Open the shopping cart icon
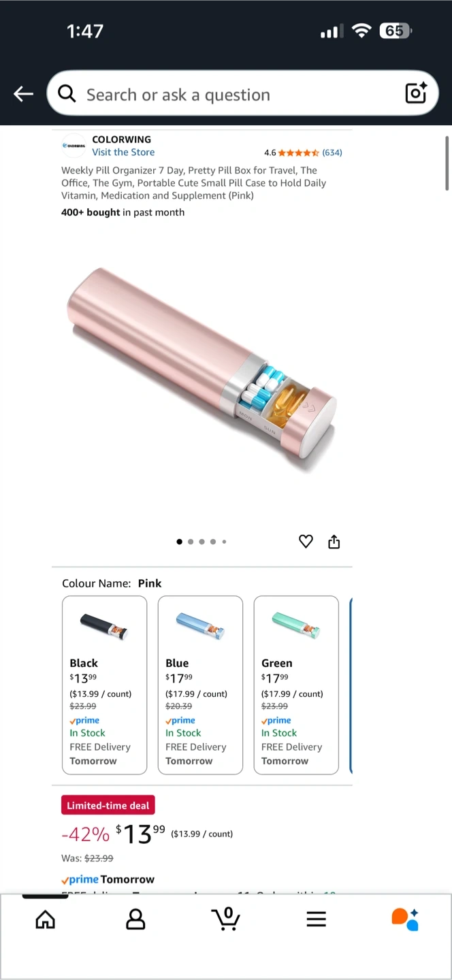 [225, 919]
